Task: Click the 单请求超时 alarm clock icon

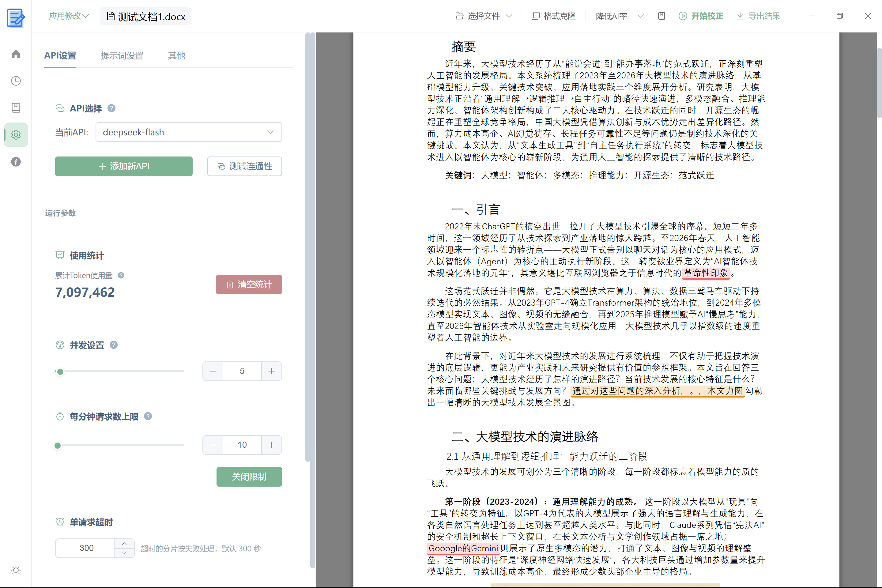Action: coord(60,522)
